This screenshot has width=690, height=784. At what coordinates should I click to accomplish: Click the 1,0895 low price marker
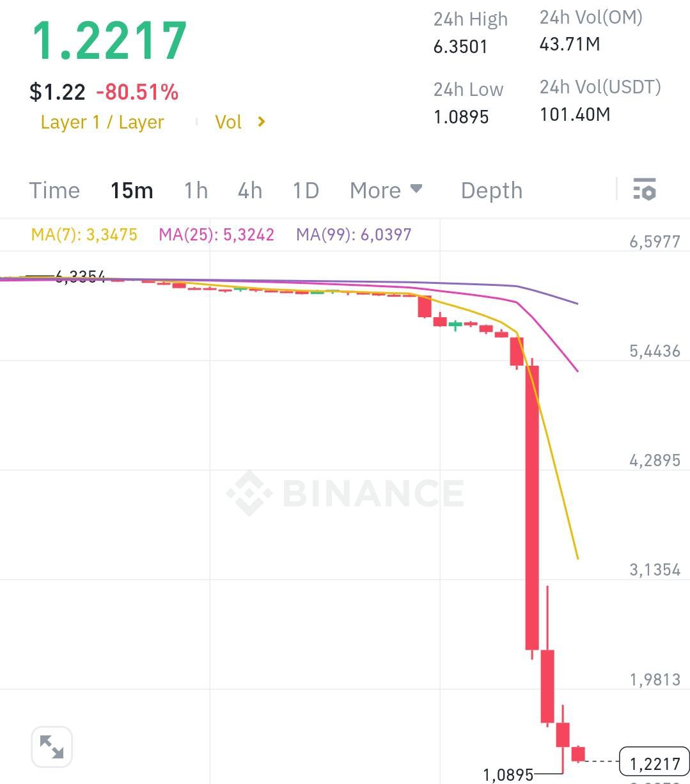(x=508, y=775)
